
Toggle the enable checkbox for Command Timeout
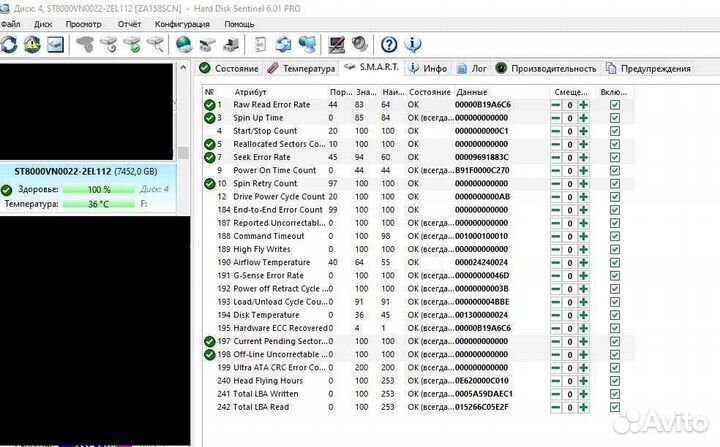coord(615,236)
